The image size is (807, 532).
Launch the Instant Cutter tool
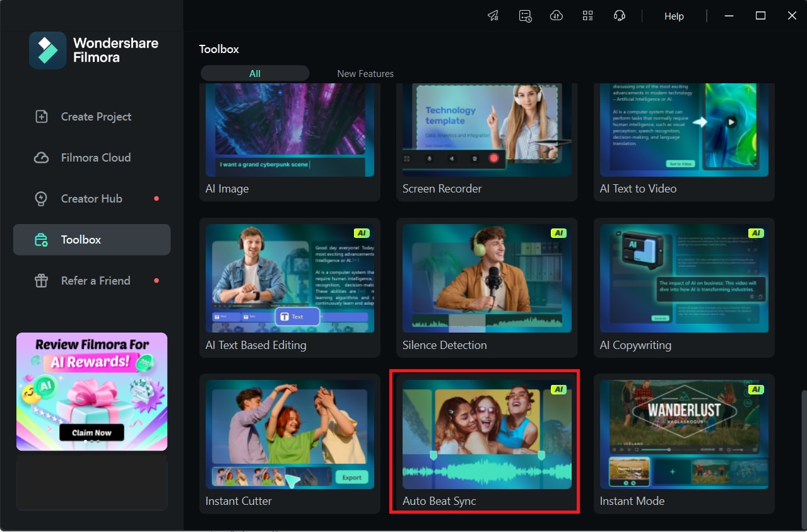point(290,444)
